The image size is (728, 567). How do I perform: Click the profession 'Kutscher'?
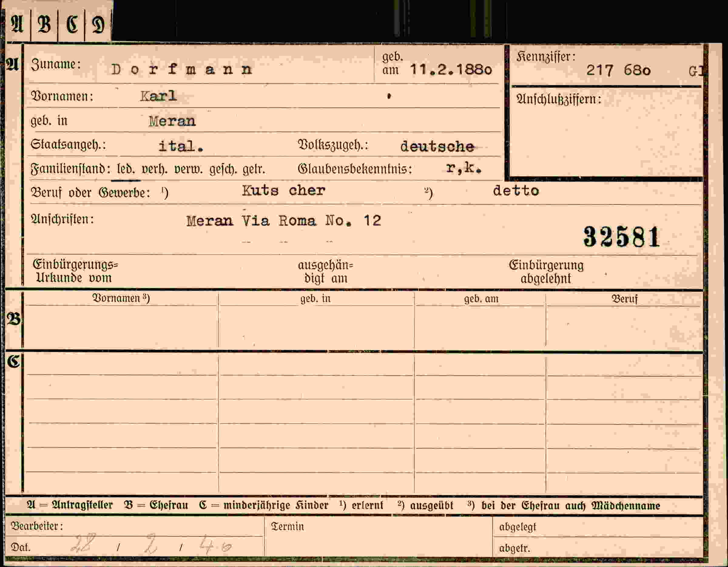pos(283,190)
